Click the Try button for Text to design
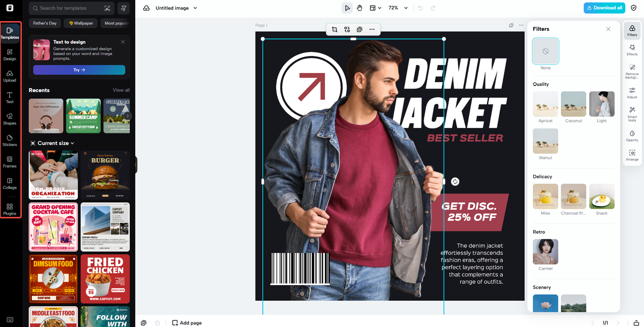644x327 pixels. pyautogui.click(x=79, y=70)
